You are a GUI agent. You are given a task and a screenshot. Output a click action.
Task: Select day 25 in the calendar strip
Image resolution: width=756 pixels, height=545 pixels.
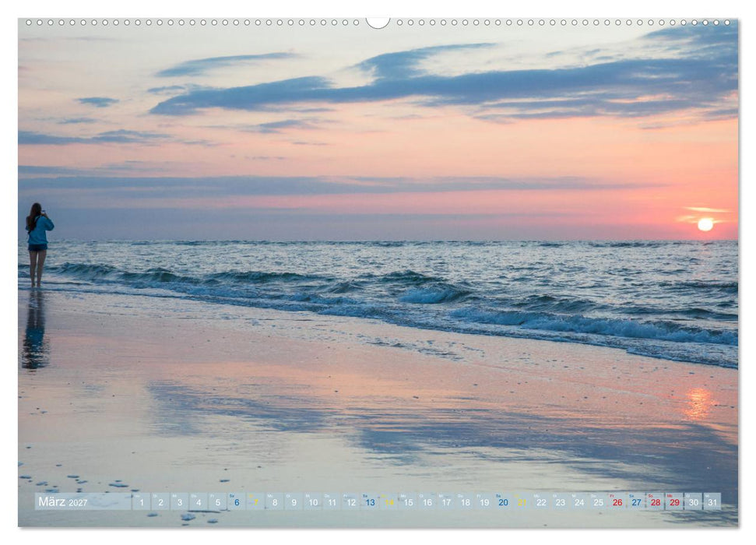[599, 501]
